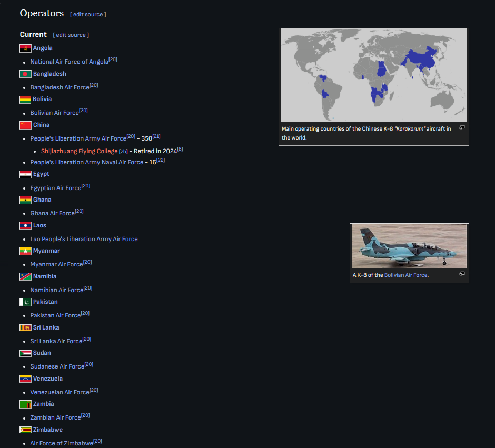Click the Sri Lanka flag icon

(25, 328)
